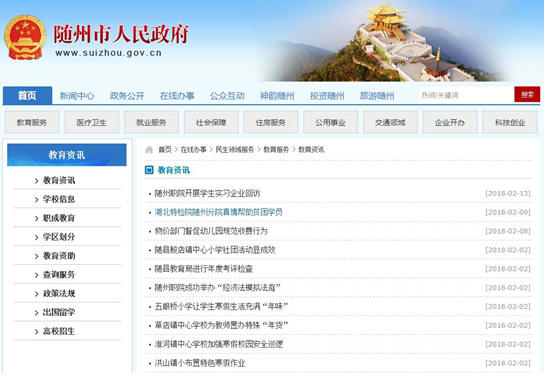Open article 随州职院开展学生实习企业回访
544x380 pixels.
207,193
